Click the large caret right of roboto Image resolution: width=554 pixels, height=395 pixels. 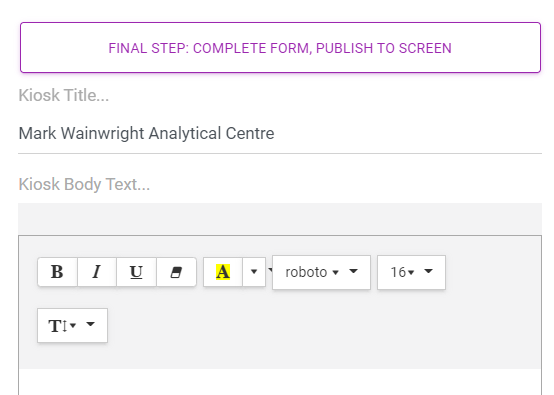coord(353,271)
